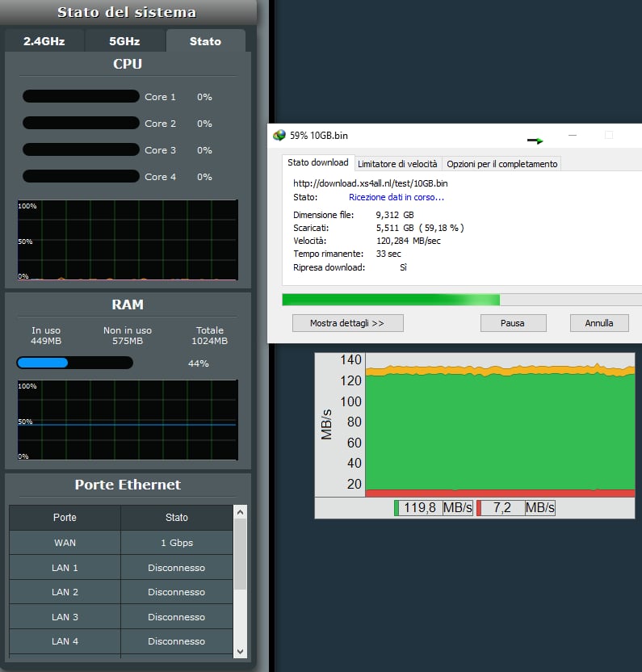Screen dimensions: 642x672
Task: Select the Stato download tab
Action: 318,162
